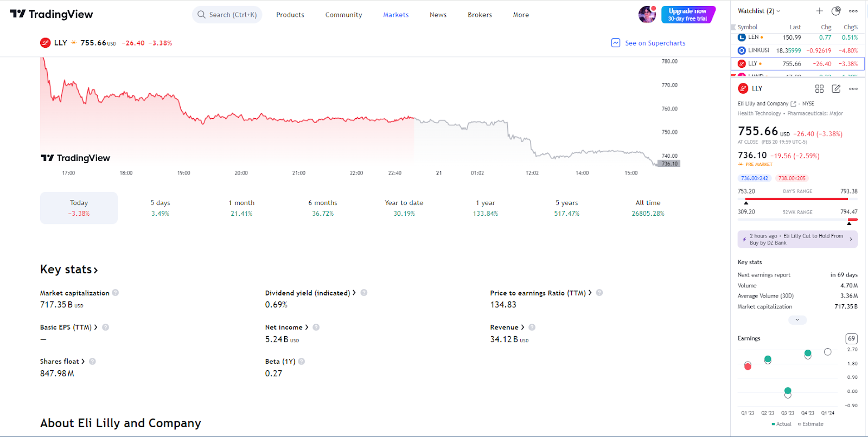
Task: Select the Today range tab
Action: 79,208
